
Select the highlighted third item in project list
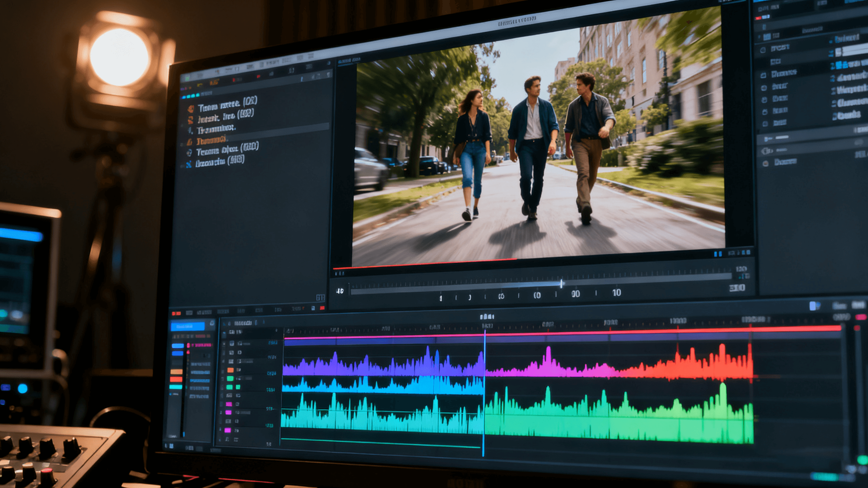point(216,129)
